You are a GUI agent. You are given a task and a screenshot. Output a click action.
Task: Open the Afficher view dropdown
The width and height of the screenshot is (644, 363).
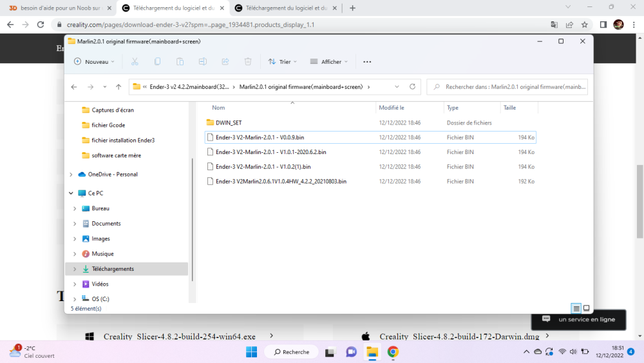pos(329,62)
